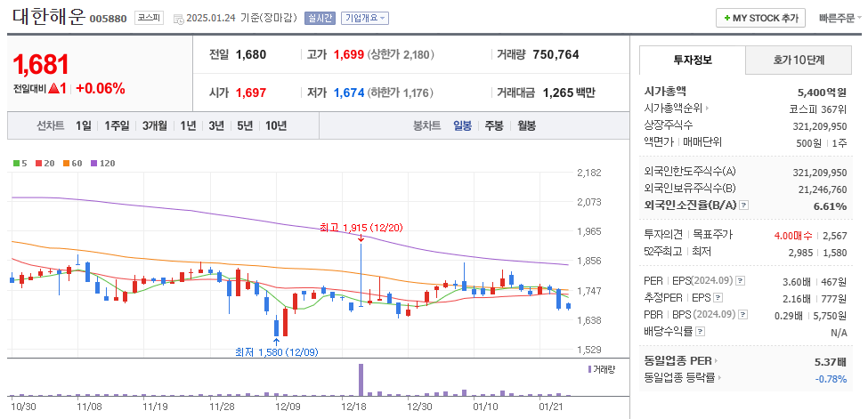The image size is (868, 419).
Task: Click help icon next to 배당수익률
Action: pyautogui.click(x=701, y=332)
